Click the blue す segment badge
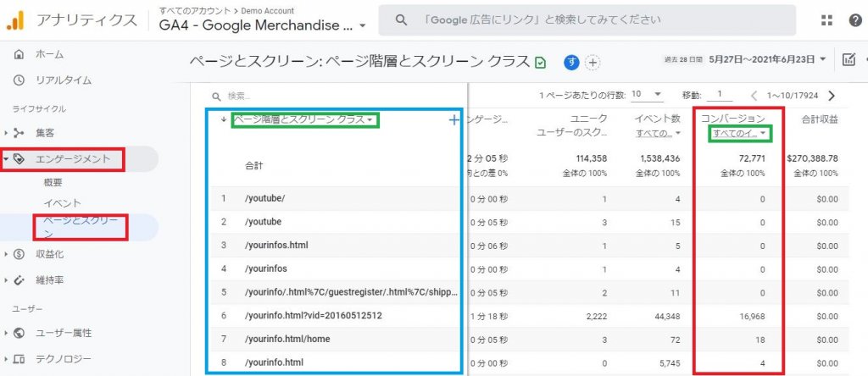 [x=571, y=63]
